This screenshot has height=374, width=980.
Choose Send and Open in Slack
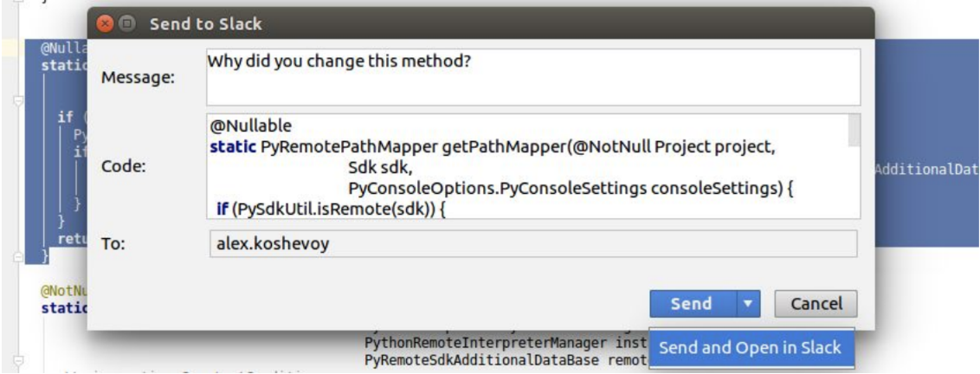[x=750, y=348]
